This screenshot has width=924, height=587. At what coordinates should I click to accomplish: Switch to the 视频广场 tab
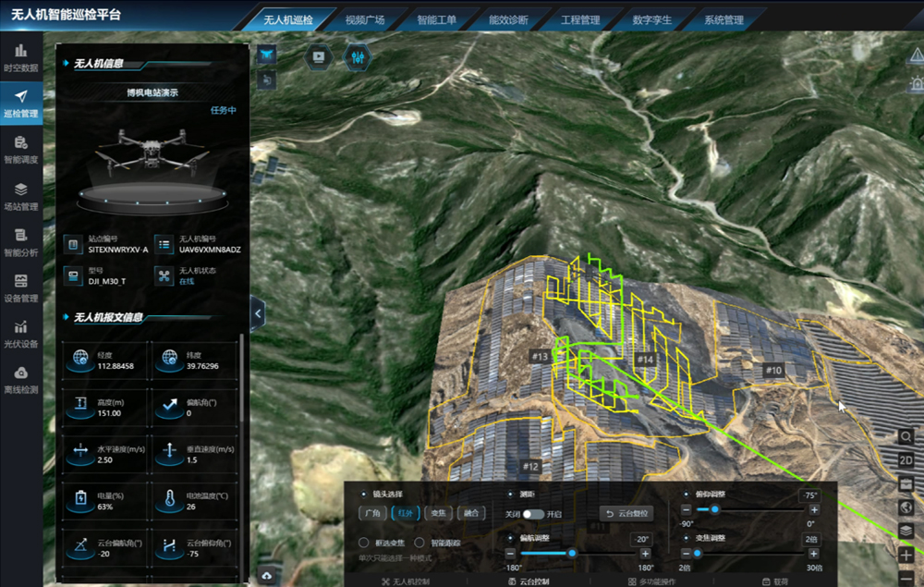coord(364,19)
